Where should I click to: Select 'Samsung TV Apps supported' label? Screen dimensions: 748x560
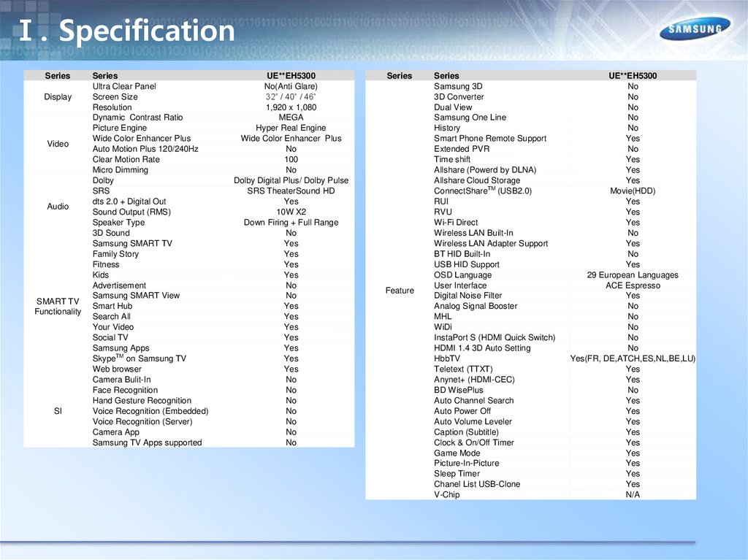[147, 442]
